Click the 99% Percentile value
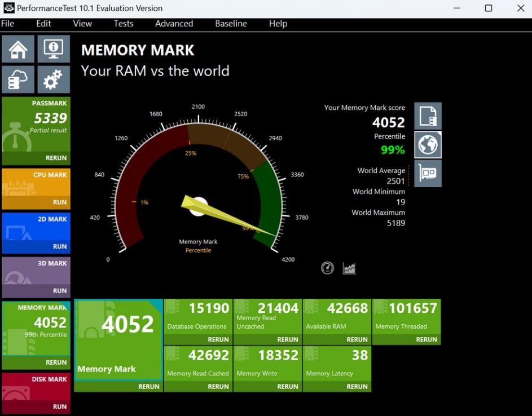This screenshot has height=416, width=532. point(393,150)
